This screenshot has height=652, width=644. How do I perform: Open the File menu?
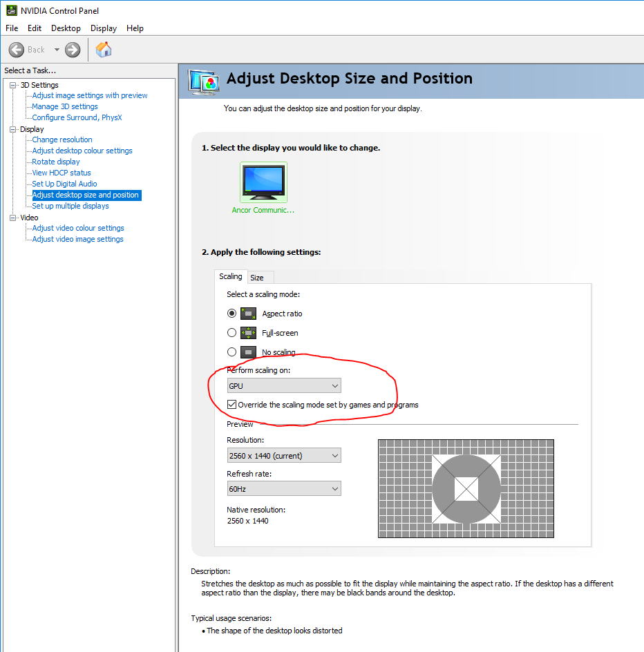click(12, 28)
